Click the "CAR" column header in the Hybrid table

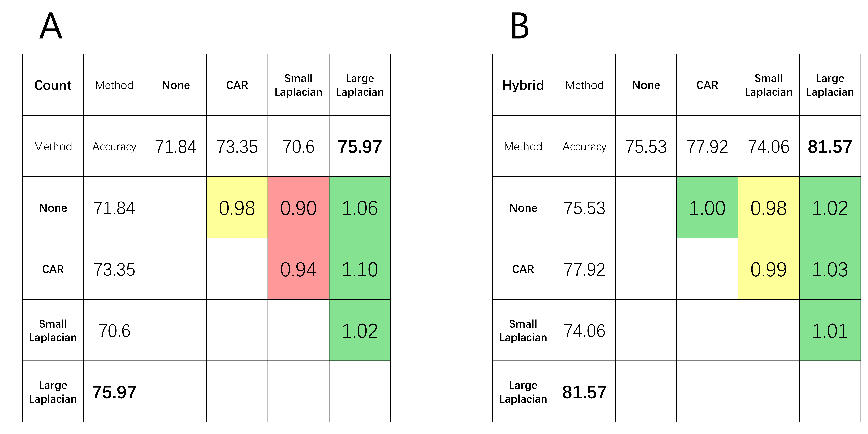coord(707,85)
